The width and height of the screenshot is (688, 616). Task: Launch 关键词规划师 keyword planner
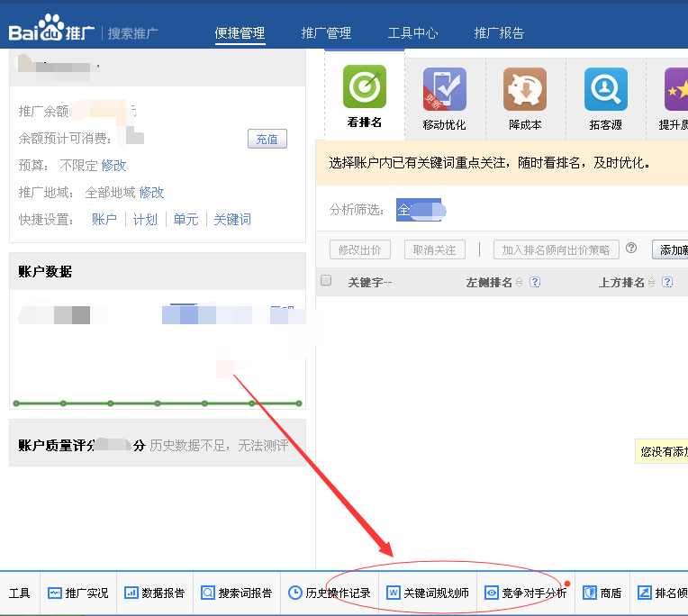[x=428, y=593]
